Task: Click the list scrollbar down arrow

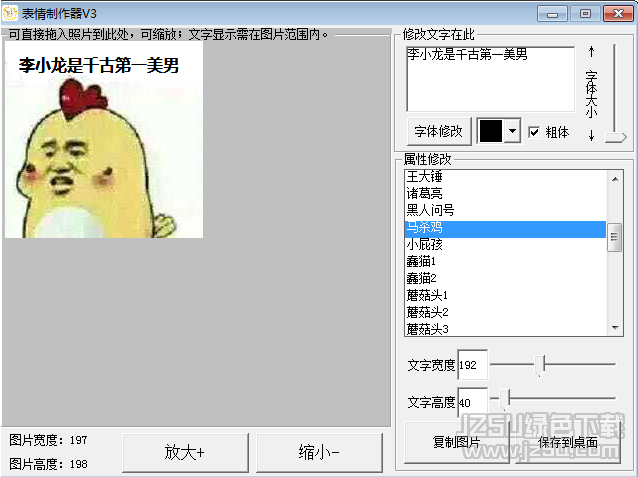Action: pyautogui.click(x=615, y=328)
